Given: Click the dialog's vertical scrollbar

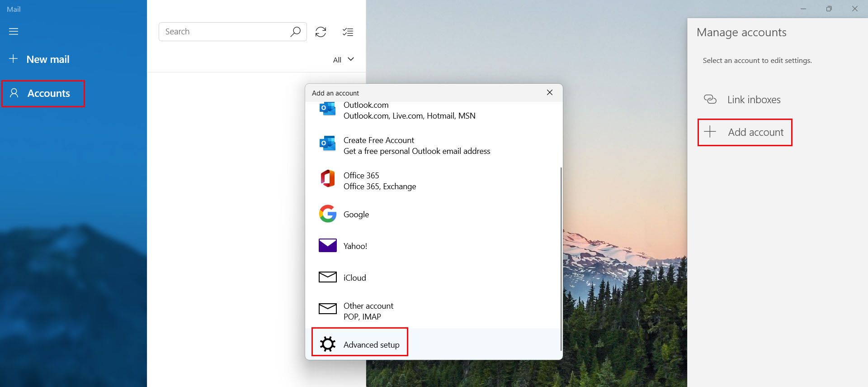Looking at the screenshot, I should point(561,258).
